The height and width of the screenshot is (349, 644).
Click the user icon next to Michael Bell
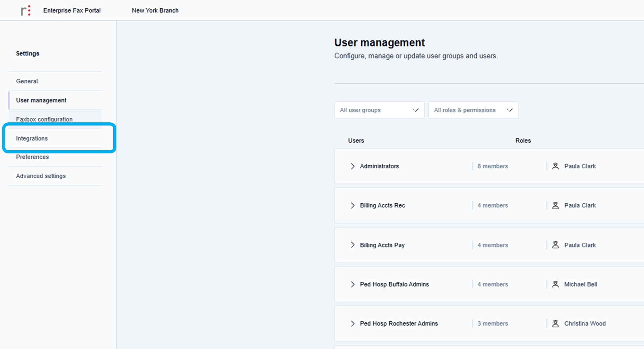point(555,284)
